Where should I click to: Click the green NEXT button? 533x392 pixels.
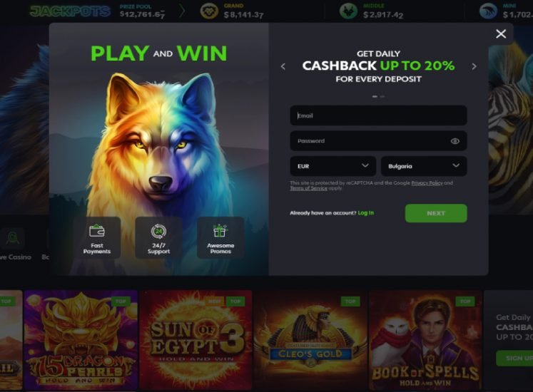pos(436,213)
